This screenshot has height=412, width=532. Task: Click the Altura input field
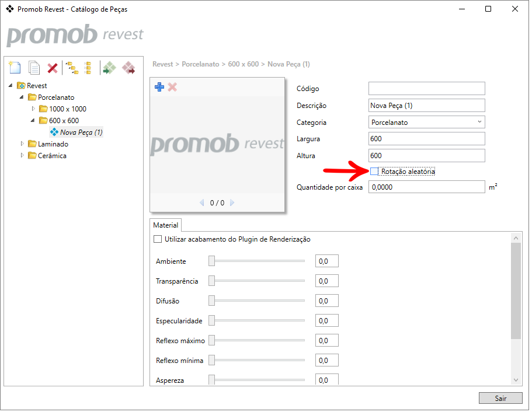click(x=428, y=156)
